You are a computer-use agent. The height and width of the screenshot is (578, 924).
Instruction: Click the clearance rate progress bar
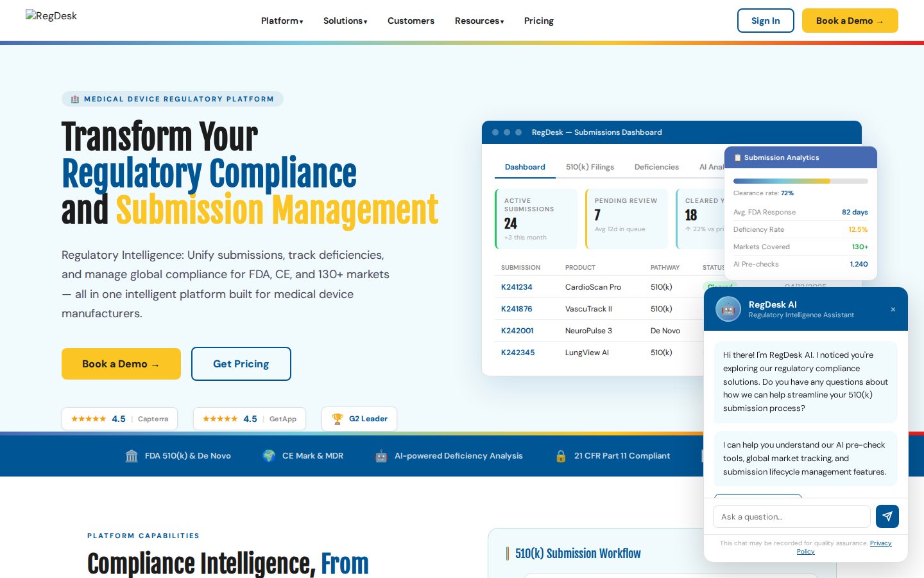[x=801, y=181]
